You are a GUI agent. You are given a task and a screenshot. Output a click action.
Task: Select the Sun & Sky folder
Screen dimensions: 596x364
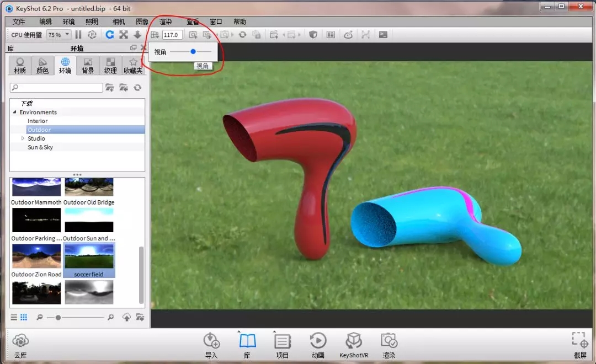pos(40,147)
